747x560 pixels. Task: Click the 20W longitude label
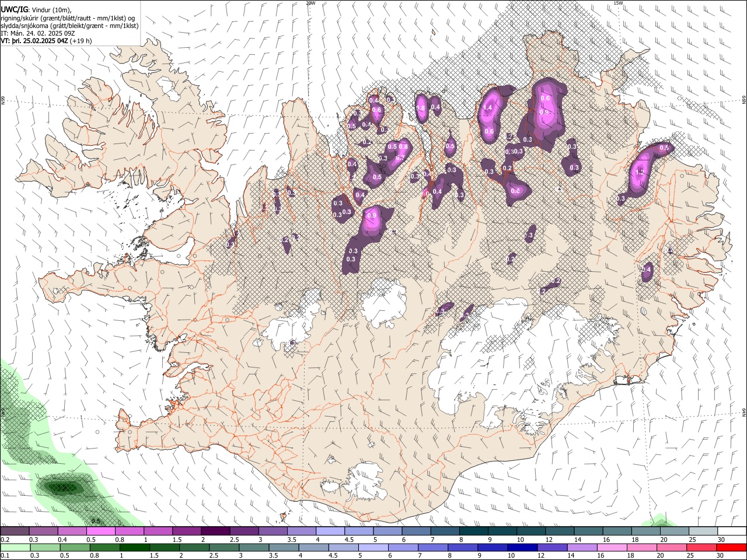pos(310,3)
